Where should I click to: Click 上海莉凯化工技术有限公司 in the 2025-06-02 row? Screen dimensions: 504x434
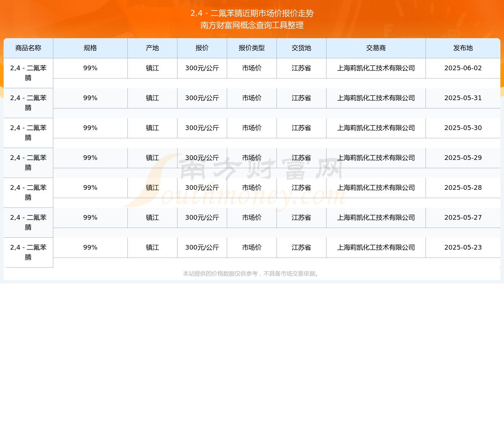376,68
